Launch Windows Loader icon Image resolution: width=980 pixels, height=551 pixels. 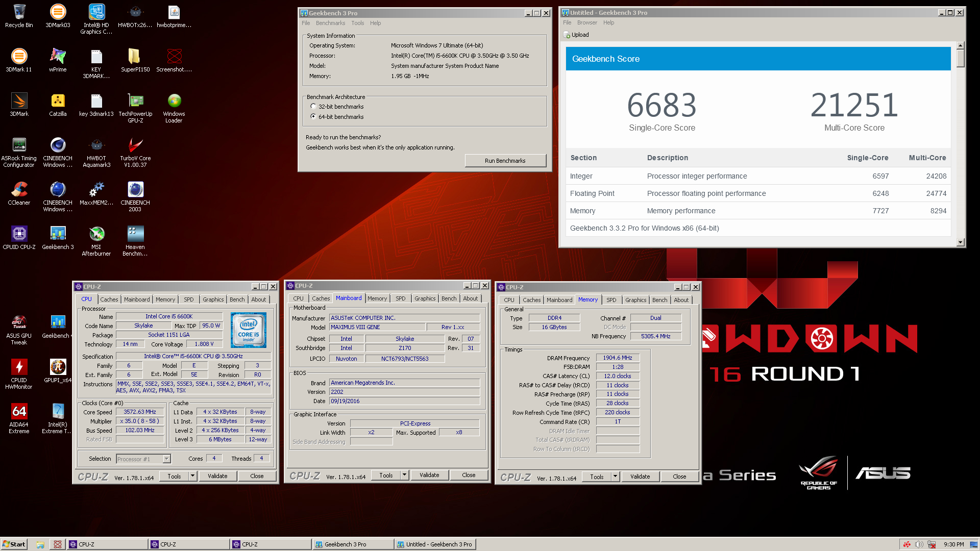(x=174, y=108)
